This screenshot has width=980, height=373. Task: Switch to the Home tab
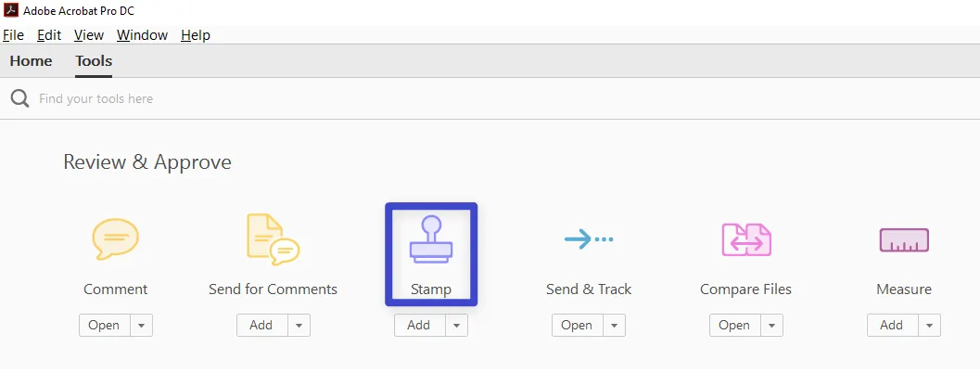point(31,61)
